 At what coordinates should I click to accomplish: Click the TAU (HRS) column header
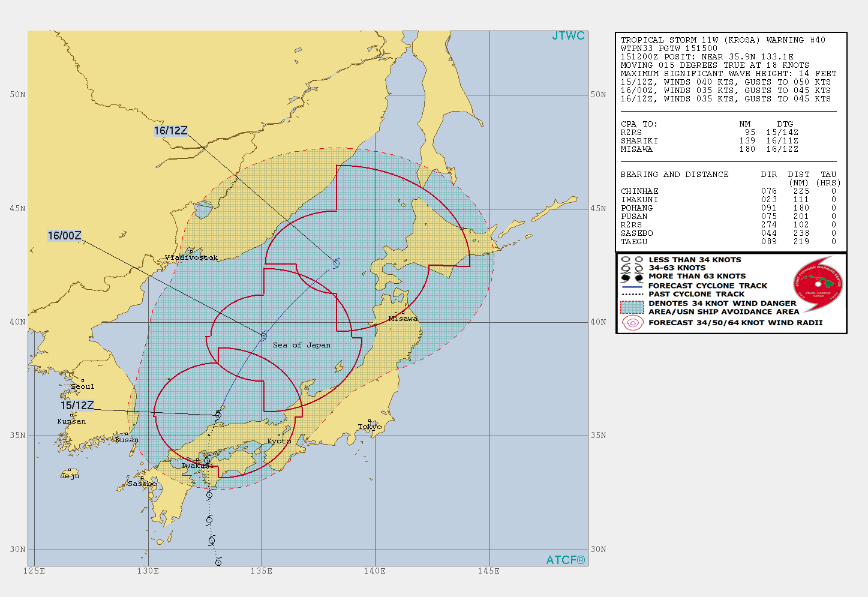(828, 179)
